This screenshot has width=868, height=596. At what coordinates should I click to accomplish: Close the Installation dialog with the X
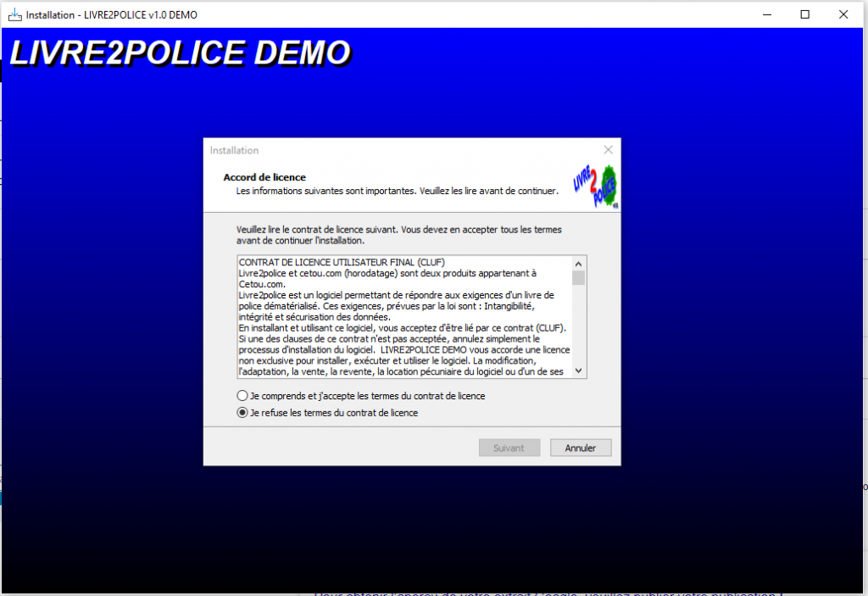[x=607, y=149]
